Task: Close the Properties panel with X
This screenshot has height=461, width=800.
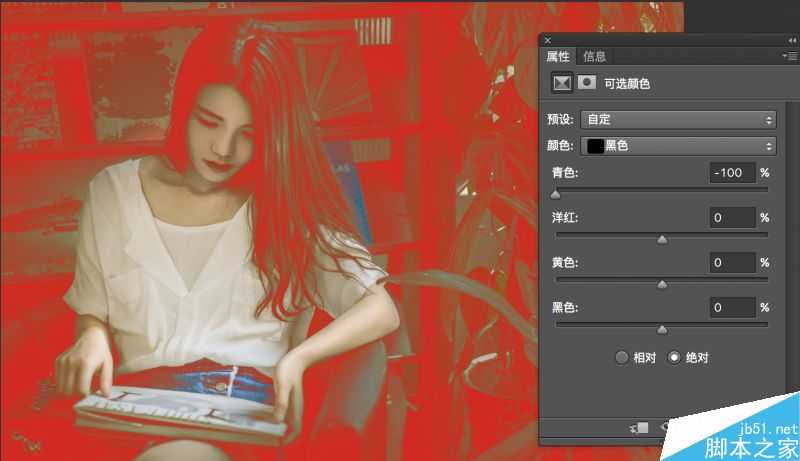Action: coord(547,40)
